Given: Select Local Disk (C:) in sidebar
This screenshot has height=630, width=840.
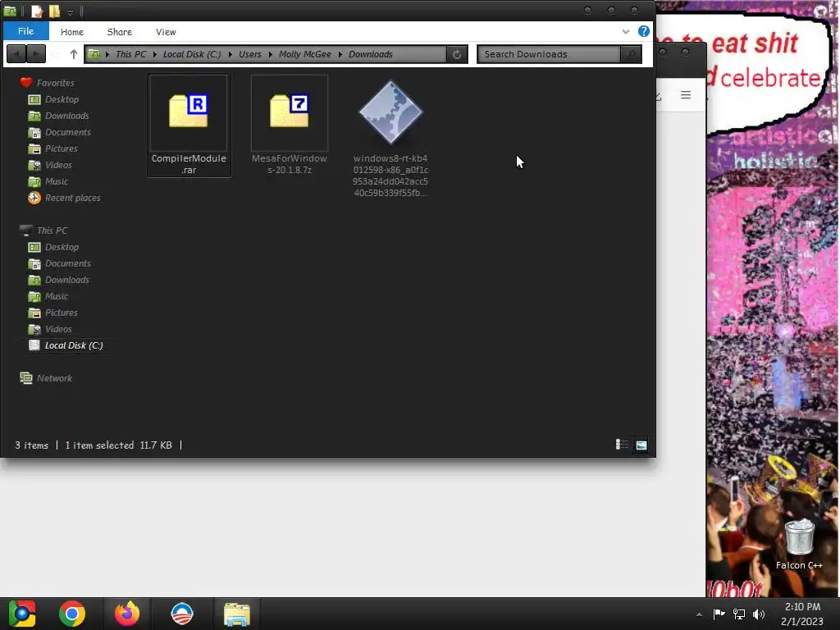Looking at the screenshot, I should point(66,345).
